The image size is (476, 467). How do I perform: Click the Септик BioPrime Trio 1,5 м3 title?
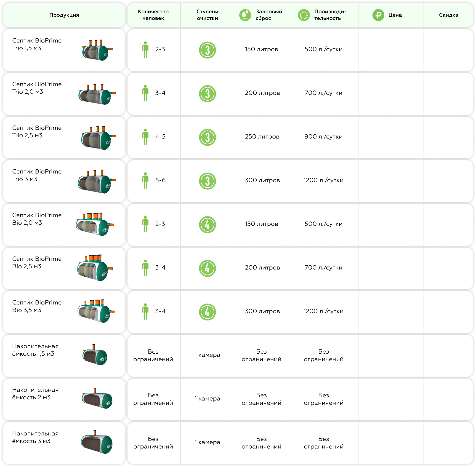(37, 44)
